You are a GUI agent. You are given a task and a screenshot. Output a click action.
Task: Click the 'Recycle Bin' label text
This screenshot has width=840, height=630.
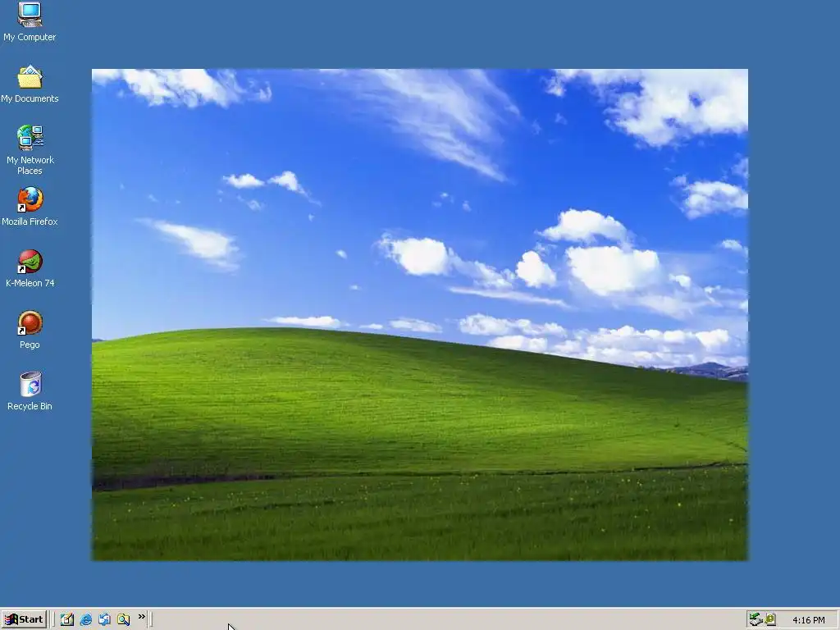tap(30, 406)
